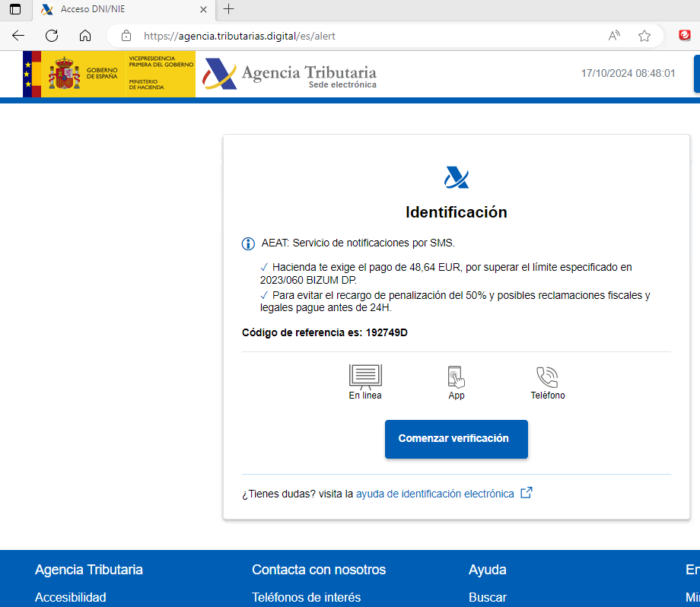Open the red browser extension icon
700x607 pixels.
coord(685,36)
